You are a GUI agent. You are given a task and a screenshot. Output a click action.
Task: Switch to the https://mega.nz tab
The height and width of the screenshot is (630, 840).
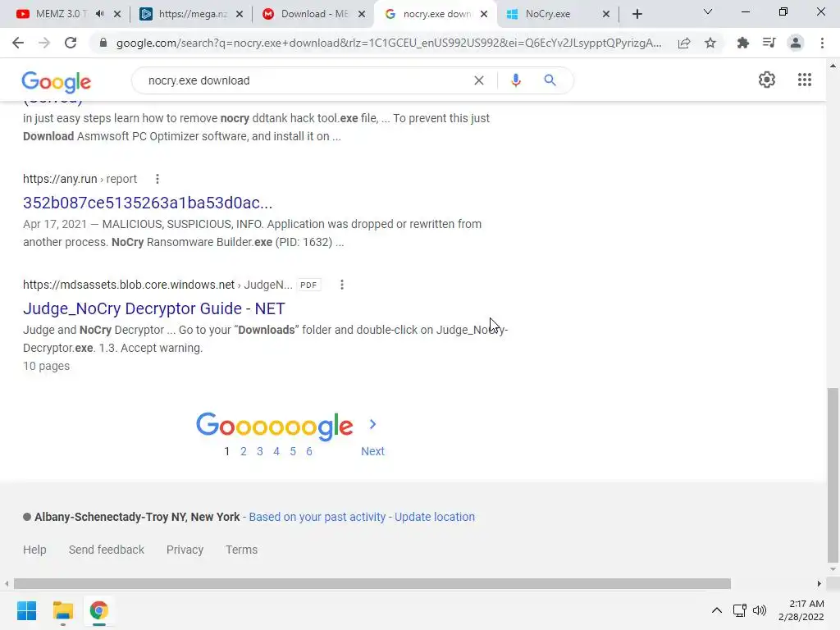[x=192, y=14]
